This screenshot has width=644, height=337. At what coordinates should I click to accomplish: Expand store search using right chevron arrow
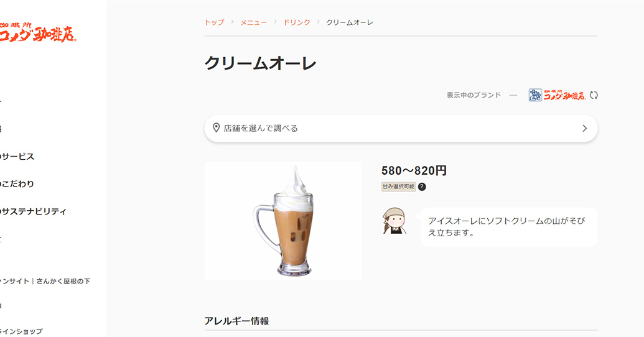pos(584,129)
